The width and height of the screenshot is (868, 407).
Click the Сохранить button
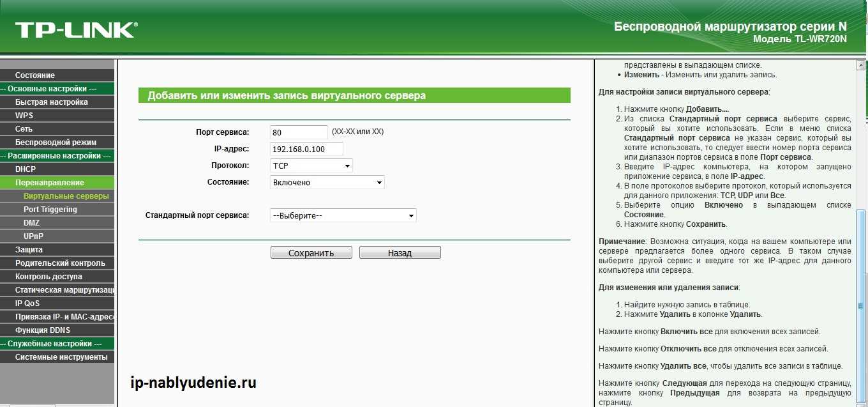click(311, 253)
